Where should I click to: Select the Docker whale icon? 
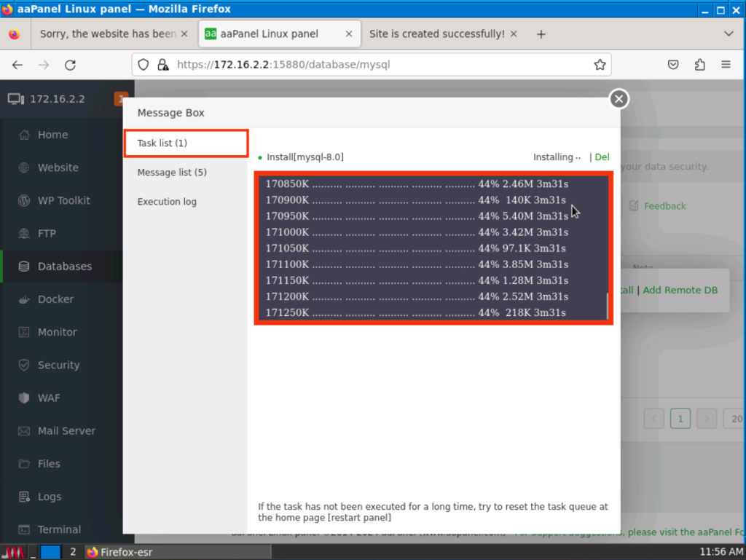pos(24,299)
